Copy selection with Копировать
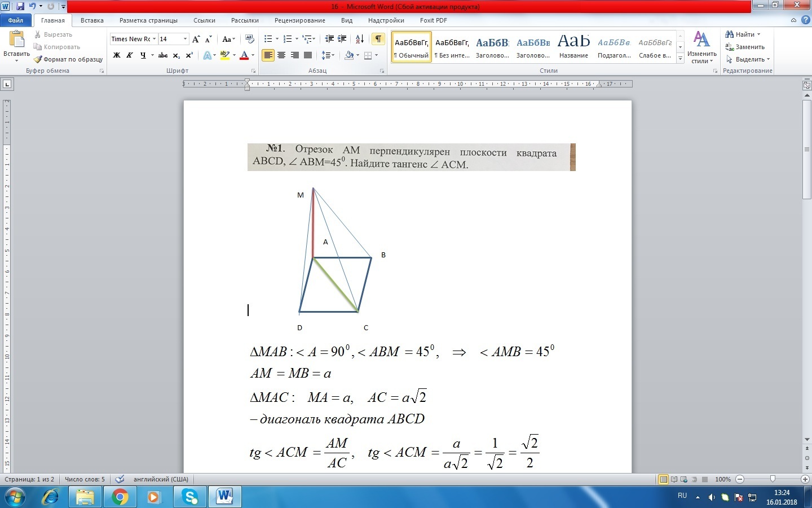The image size is (812, 508). (56, 47)
